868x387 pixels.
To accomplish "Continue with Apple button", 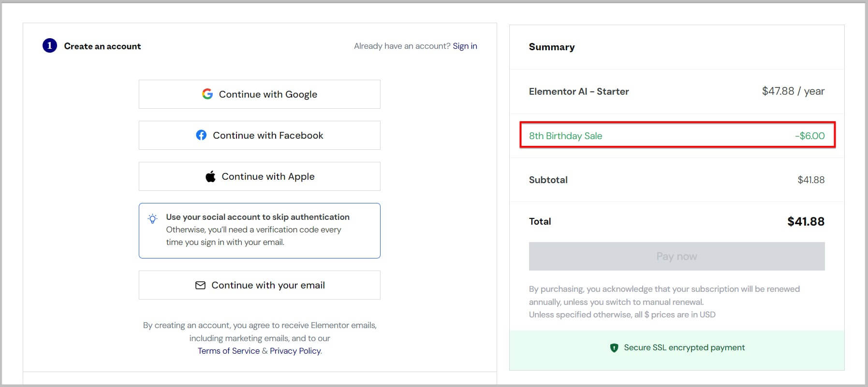I will (259, 176).
